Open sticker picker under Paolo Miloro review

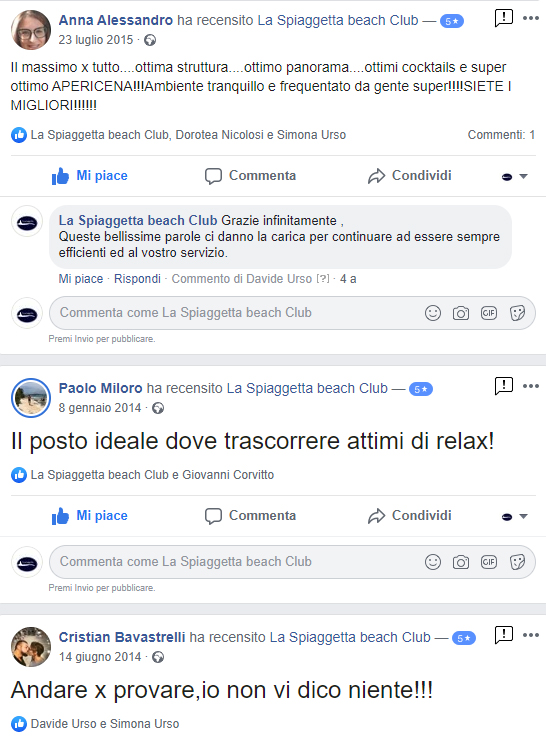517,562
